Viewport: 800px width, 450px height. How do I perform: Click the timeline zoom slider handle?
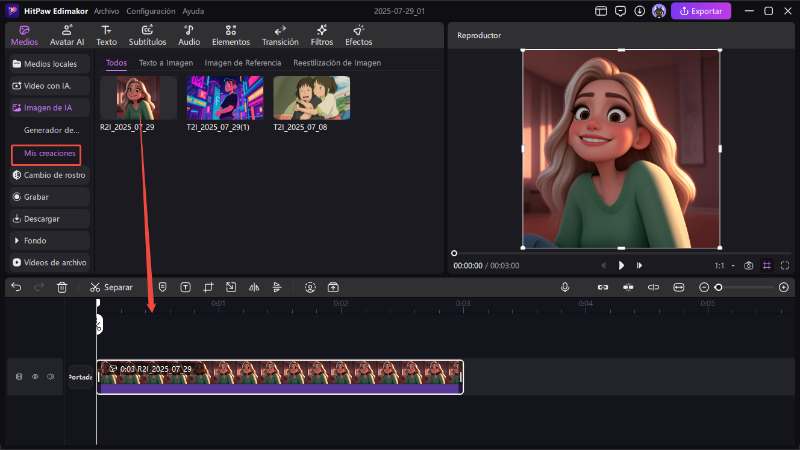[718, 287]
